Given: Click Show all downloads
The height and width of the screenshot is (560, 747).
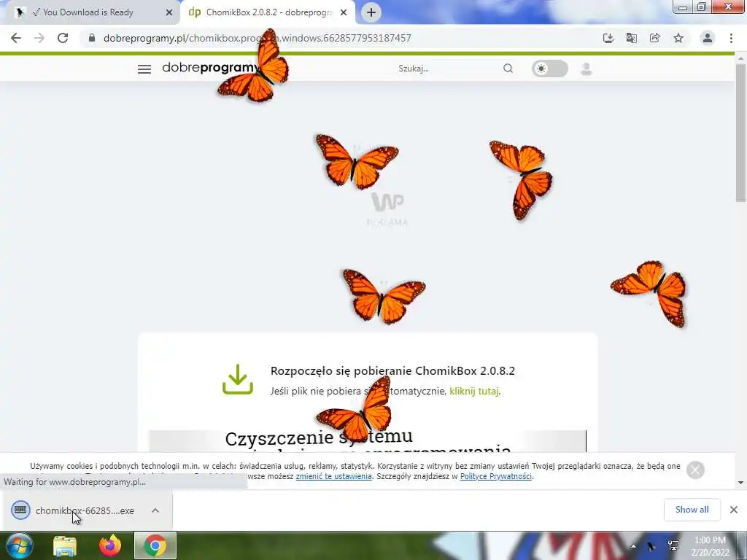Looking at the screenshot, I should tap(692, 510).
